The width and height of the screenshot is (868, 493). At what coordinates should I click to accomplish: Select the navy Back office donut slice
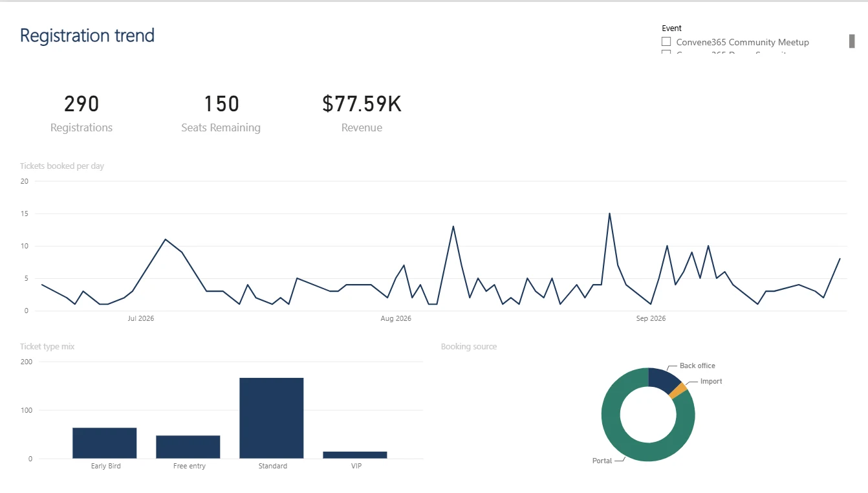[663, 380]
